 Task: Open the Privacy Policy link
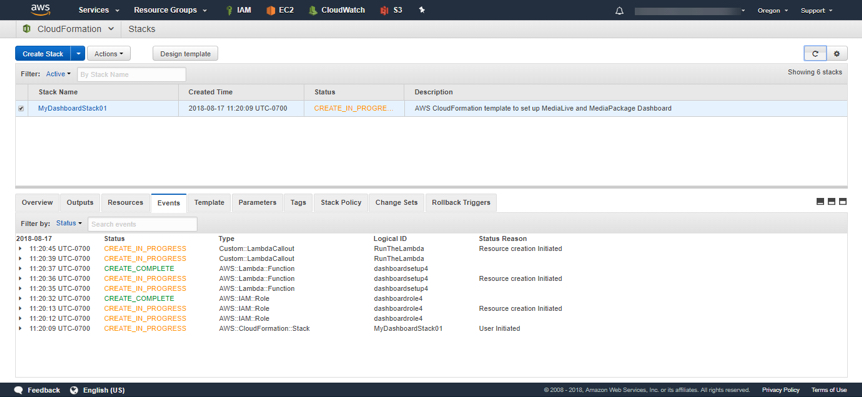pyautogui.click(x=781, y=390)
